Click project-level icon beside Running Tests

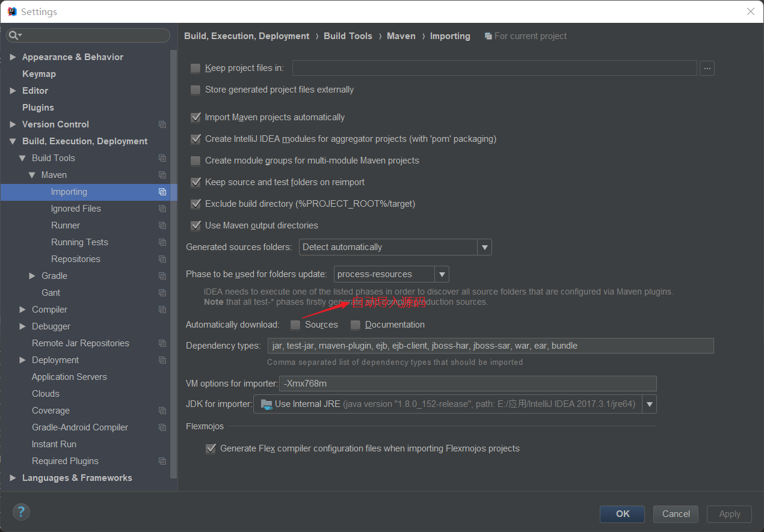click(x=162, y=242)
